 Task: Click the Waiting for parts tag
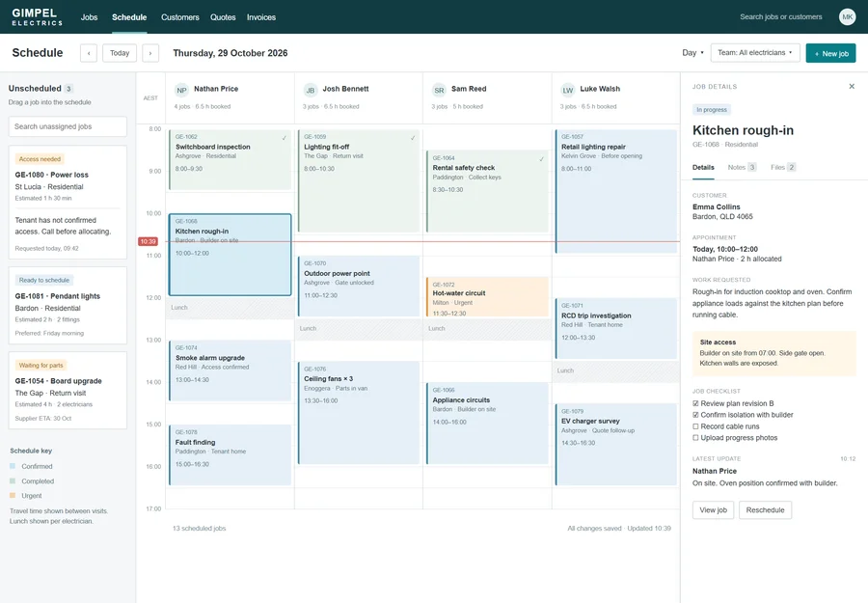coord(41,366)
